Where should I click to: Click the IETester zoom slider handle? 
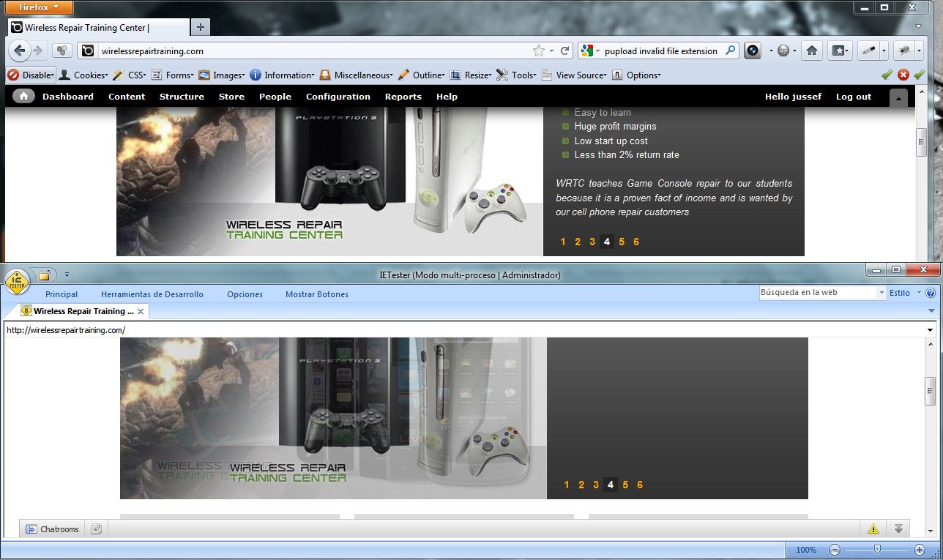(877, 550)
